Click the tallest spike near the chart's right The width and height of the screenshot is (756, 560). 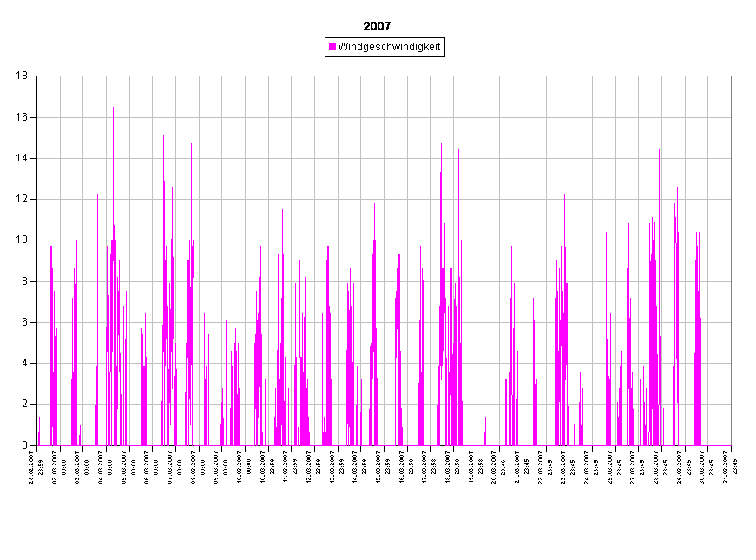click(x=654, y=96)
